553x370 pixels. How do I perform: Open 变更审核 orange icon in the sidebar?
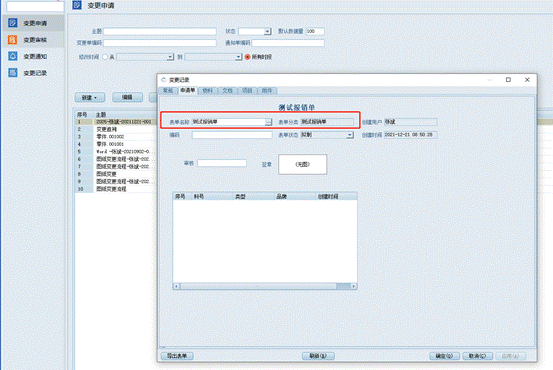[x=13, y=40]
